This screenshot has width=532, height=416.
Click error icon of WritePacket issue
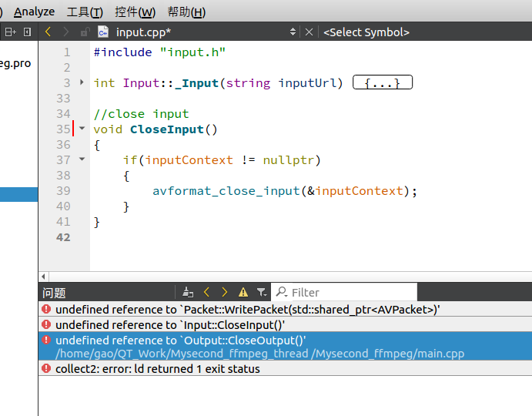pos(46,309)
